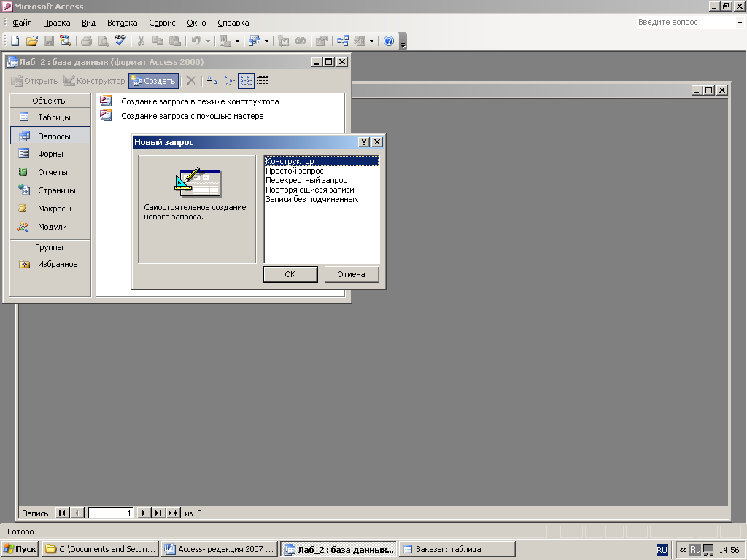Click the New Object toolbar icon

(x=360, y=41)
